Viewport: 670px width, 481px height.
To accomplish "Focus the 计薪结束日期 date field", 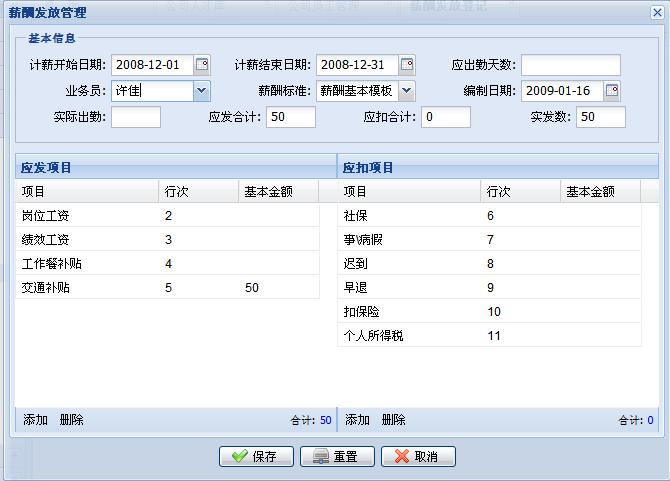I will click(358, 65).
